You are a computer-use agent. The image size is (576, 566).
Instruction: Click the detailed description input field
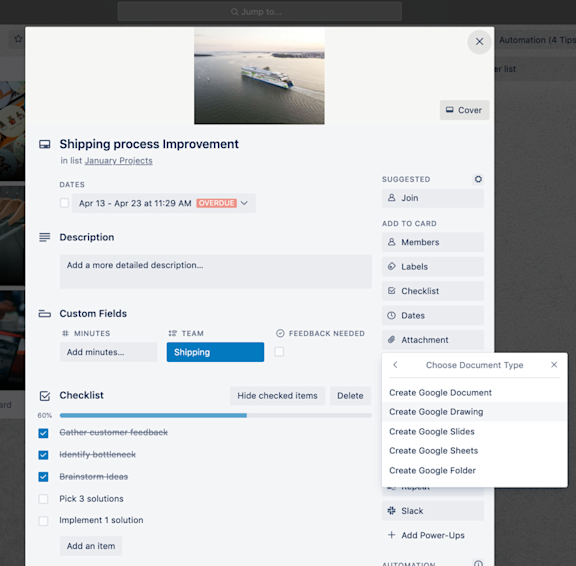(x=216, y=271)
